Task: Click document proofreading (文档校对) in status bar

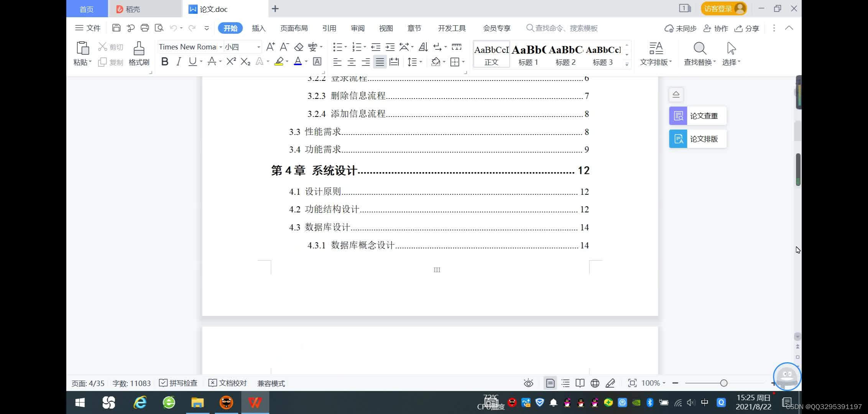Action: 228,383
